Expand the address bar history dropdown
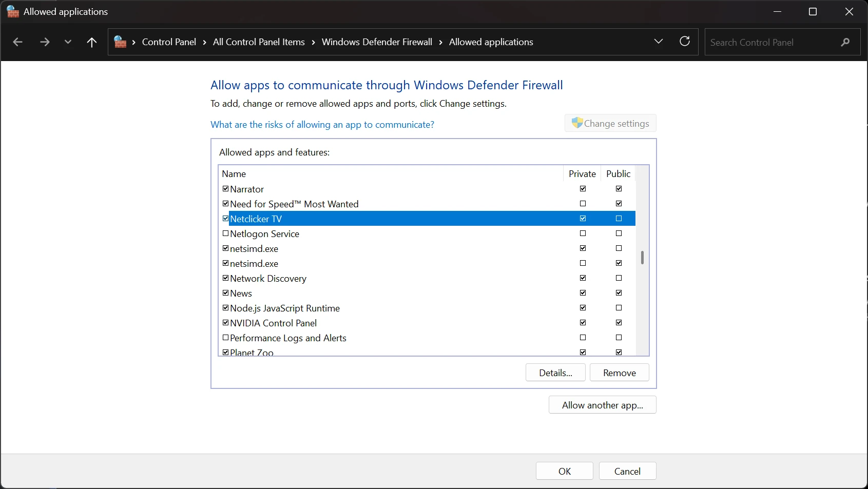Viewport: 868px width, 489px height. coord(659,42)
